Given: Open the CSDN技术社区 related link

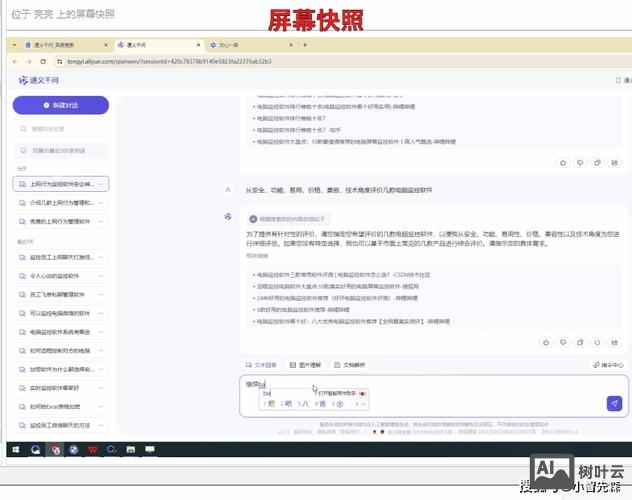Looking at the screenshot, I should 343,275.
